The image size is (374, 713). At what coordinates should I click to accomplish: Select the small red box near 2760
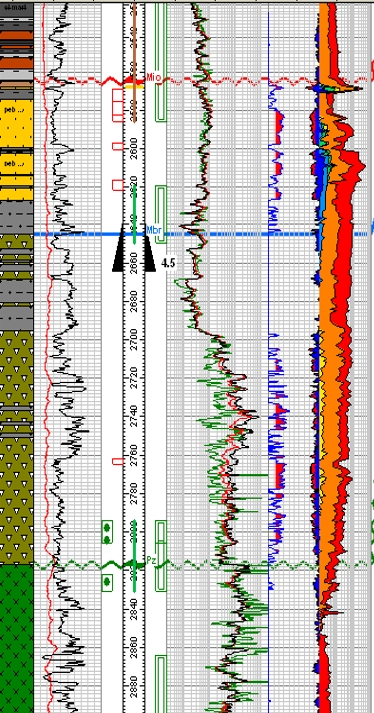[117, 462]
